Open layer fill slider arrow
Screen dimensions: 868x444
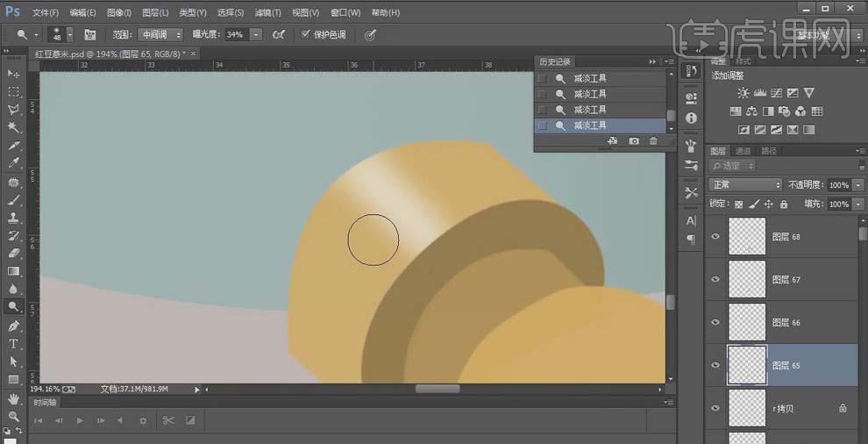858,204
